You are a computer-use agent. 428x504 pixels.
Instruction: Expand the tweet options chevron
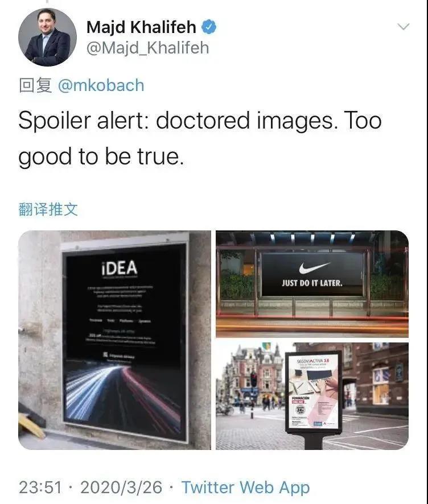point(403,26)
